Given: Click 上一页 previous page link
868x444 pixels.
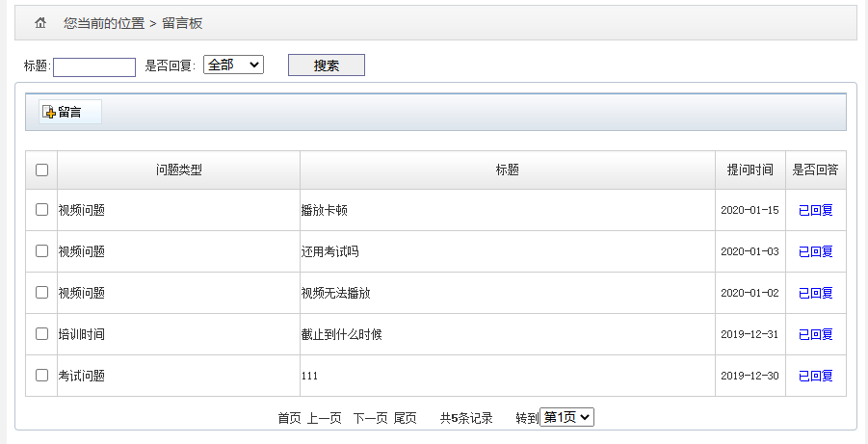Looking at the screenshot, I should pyautogui.click(x=324, y=418).
